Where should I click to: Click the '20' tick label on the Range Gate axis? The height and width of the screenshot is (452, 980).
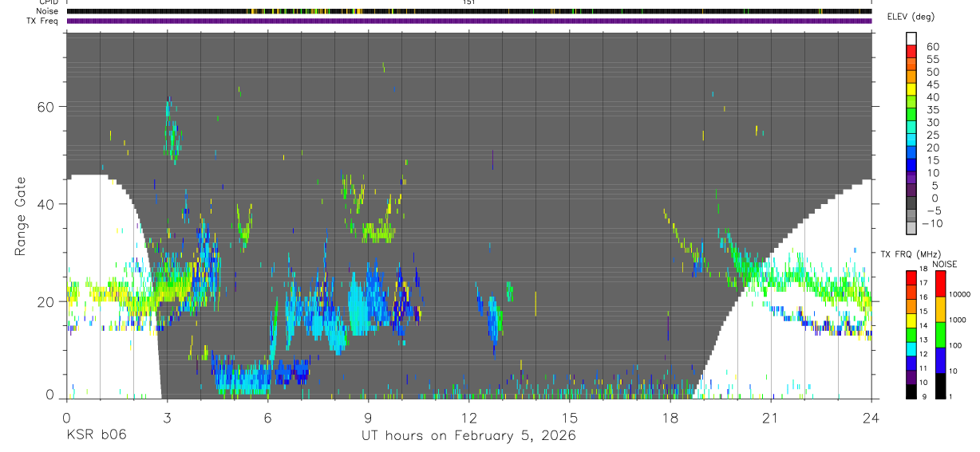click(47, 301)
